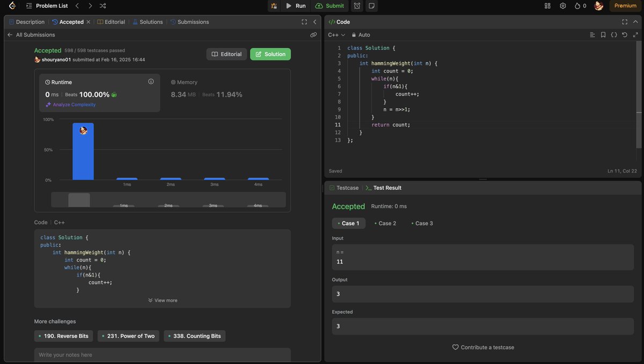This screenshot has height=364, width=644.
Task: Click the tall 0ms chart bar
Action: coord(83,152)
